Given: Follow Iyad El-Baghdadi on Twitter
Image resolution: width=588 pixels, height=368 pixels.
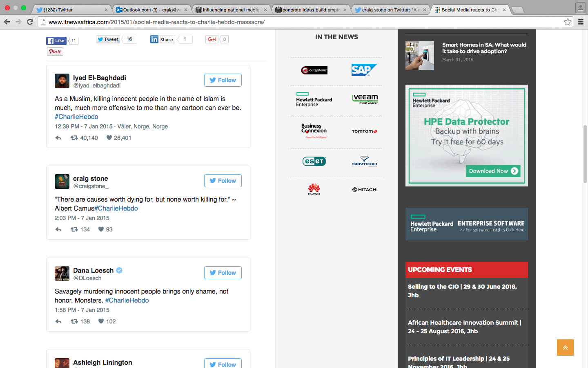Looking at the screenshot, I should point(223,80).
